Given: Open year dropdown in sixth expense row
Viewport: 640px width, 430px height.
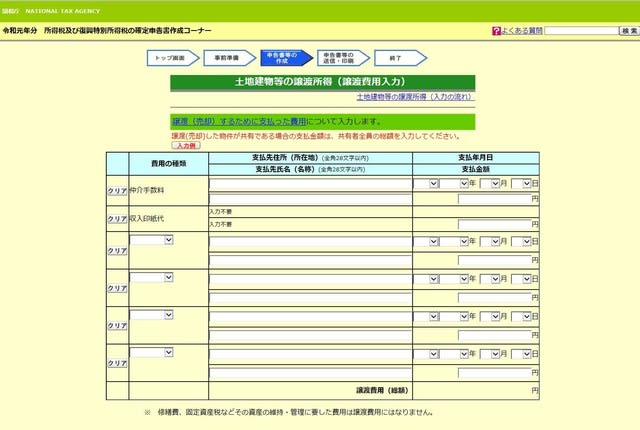Looking at the screenshot, I should (x=454, y=354).
